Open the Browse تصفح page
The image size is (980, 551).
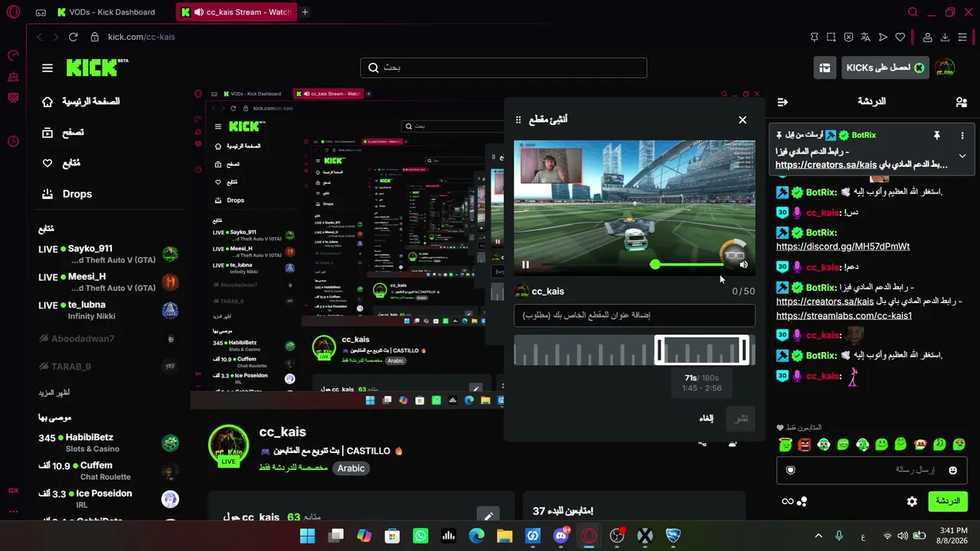coord(63,132)
